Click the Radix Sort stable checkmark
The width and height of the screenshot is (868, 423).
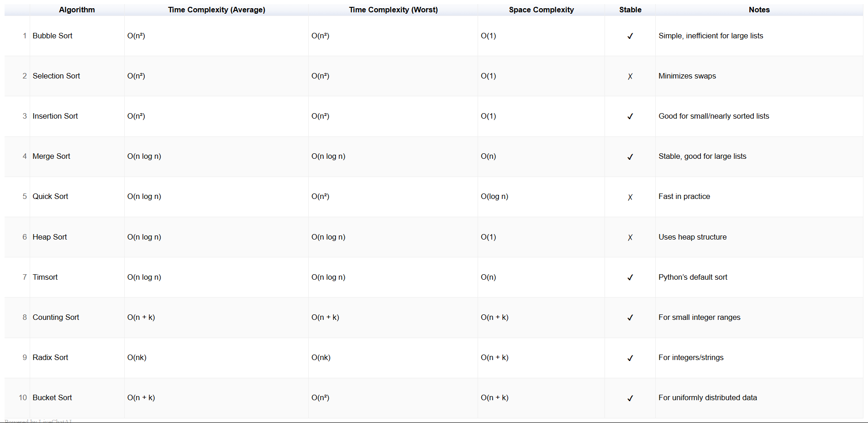pos(630,358)
